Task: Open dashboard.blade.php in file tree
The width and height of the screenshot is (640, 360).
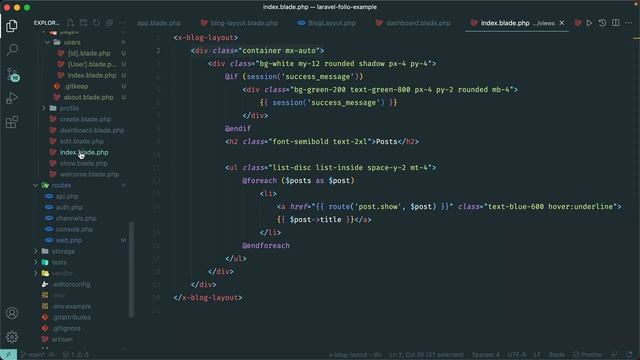Action: pos(92,130)
